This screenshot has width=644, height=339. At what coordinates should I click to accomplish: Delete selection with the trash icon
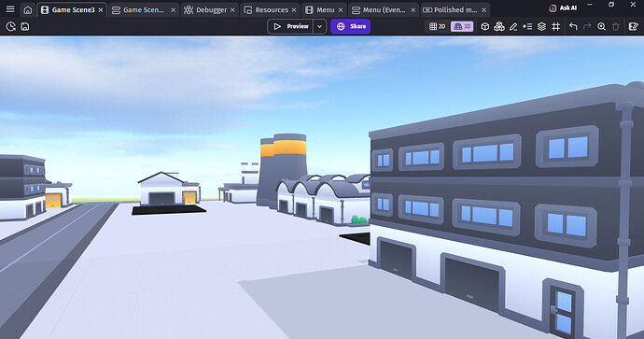click(x=616, y=27)
